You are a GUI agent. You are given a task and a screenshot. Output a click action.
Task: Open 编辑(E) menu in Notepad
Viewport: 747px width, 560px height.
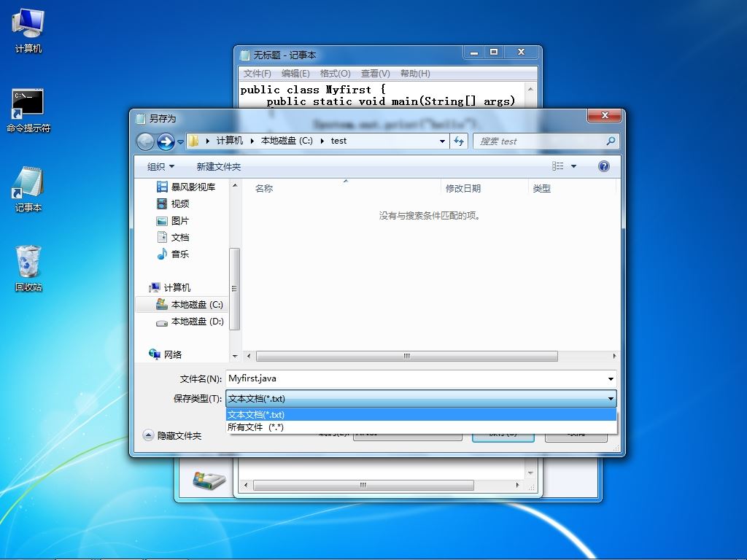tap(295, 74)
